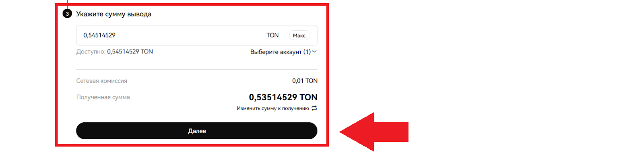Image resolution: width=644 pixels, height=163 pixels.
Task: Click the Доступно: label
Action: pyautogui.click(x=91, y=52)
